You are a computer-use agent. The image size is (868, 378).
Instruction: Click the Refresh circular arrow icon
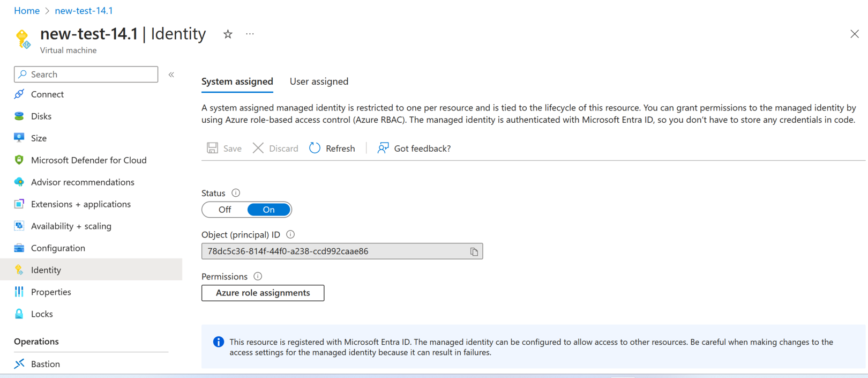click(315, 148)
